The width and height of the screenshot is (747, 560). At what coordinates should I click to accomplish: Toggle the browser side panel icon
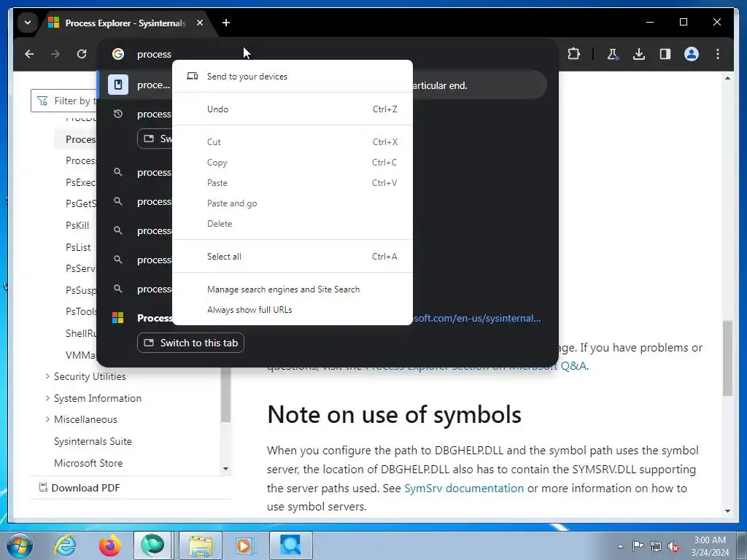(665, 54)
